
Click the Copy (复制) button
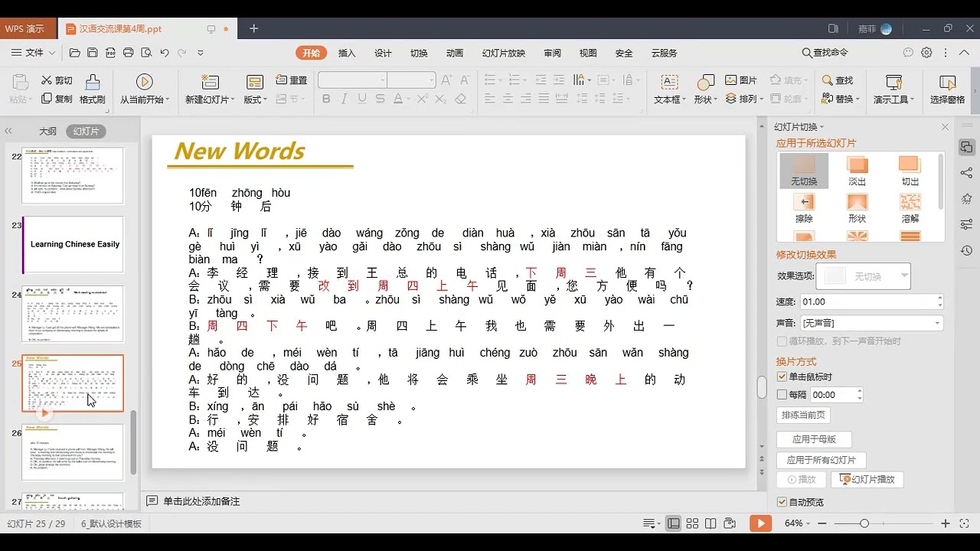tap(57, 99)
